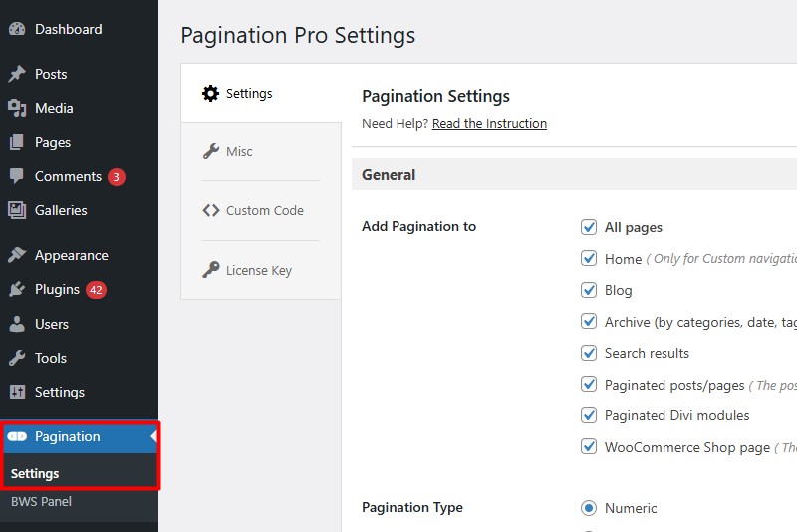Go to the Media menu item
The image size is (797, 532).
click(79, 108)
